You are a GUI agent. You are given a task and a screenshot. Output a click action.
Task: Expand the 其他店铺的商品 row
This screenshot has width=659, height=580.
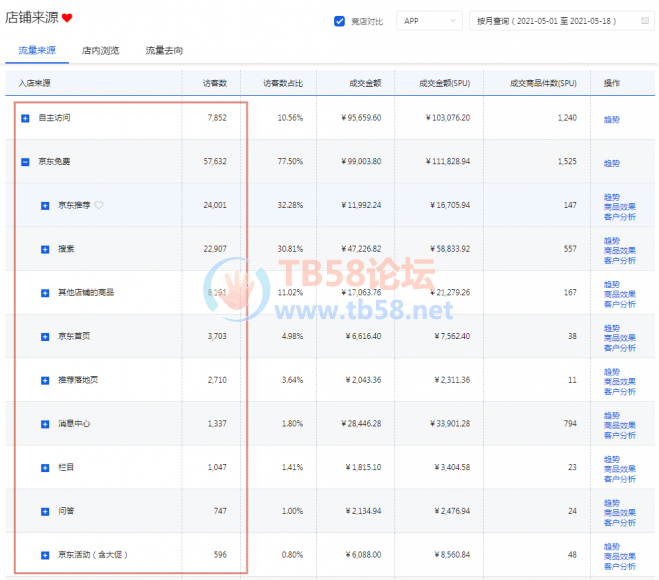tap(45, 293)
